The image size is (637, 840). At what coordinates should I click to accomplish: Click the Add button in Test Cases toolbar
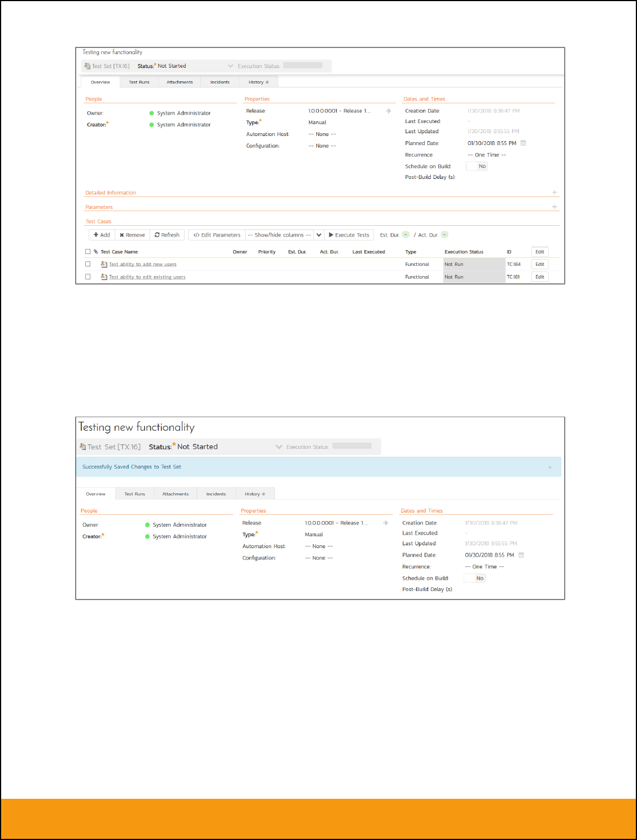click(x=102, y=235)
